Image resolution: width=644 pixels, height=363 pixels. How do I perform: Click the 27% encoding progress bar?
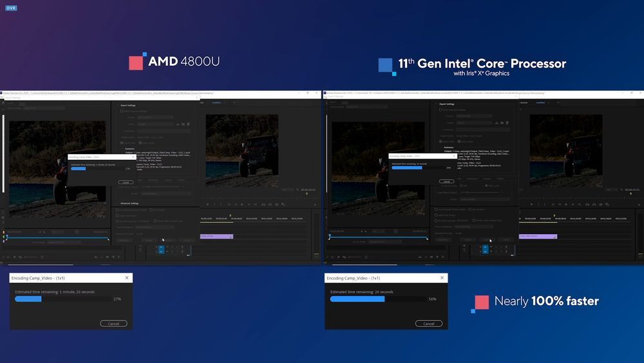pyautogui.click(x=63, y=299)
